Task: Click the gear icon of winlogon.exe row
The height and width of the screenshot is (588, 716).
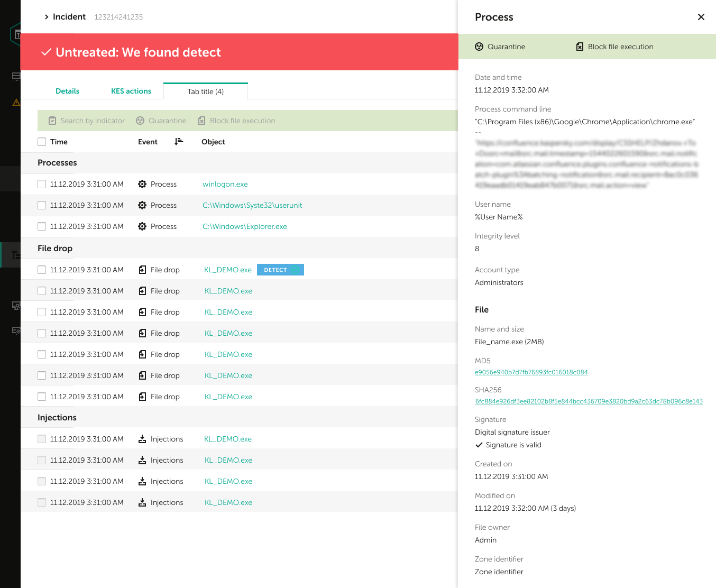Action: tap(142, 184)
